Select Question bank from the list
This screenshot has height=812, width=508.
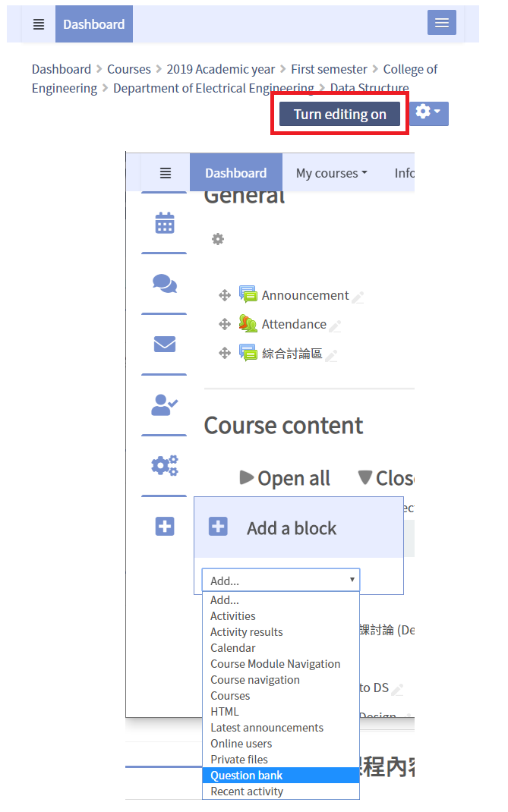click(x=247, y=775)
